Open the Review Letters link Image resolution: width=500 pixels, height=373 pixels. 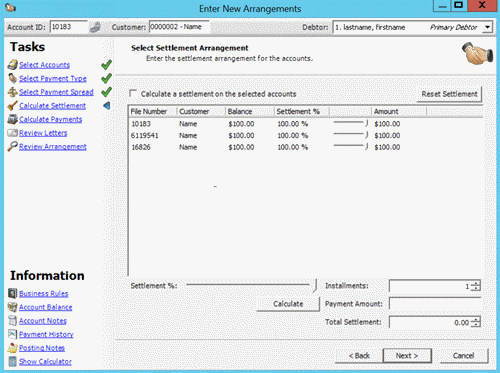tap(43, 133)
